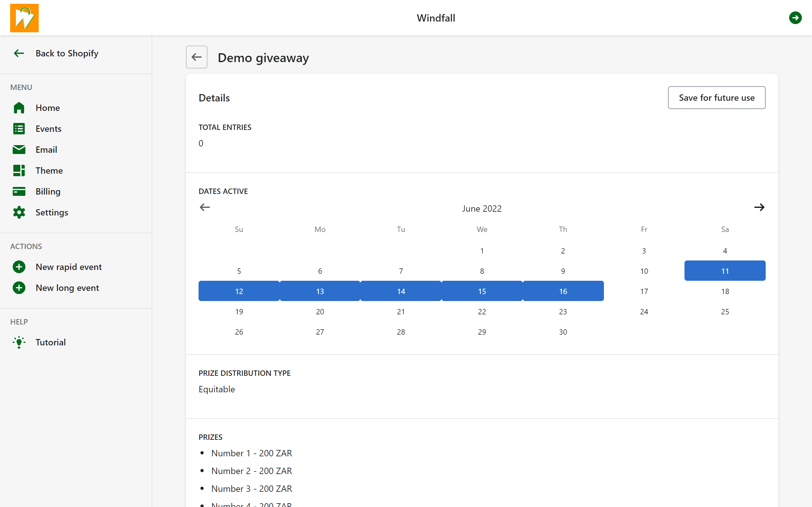Select June 11 on the calendar
This screenshot has height=507, width=812.
[725, 270]
